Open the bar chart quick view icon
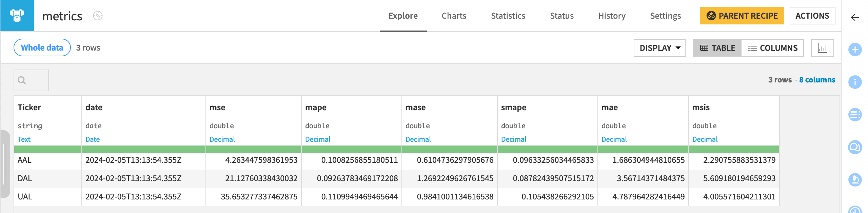The height and width of the screenshot is (213, 868). (x=822, y=48)
